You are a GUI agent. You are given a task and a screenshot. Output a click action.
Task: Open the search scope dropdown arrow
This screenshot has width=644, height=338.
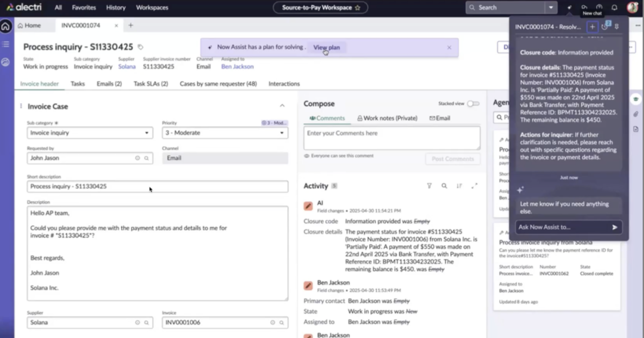551,8
